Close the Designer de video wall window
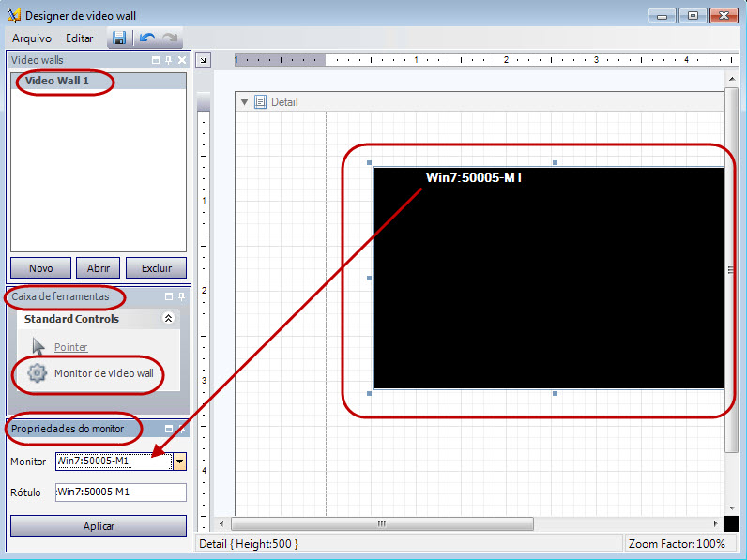 click(724, 16)
